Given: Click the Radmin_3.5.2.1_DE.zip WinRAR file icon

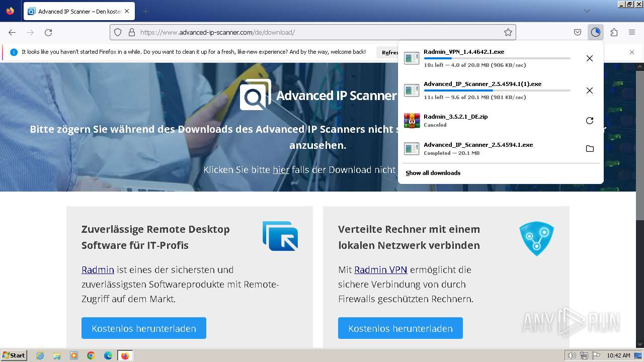Looking at the screenshot, I should pyautogui.click(x=412, y=121).
